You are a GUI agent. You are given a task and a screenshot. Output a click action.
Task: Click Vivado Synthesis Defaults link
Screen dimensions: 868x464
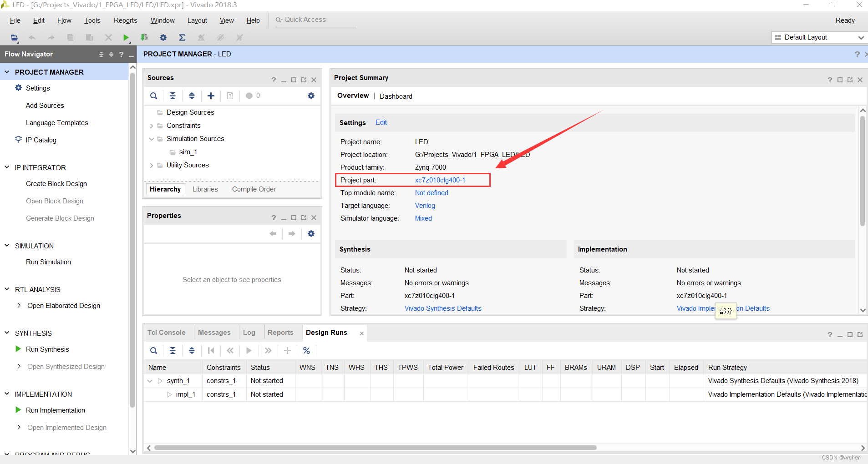[443, 308]
